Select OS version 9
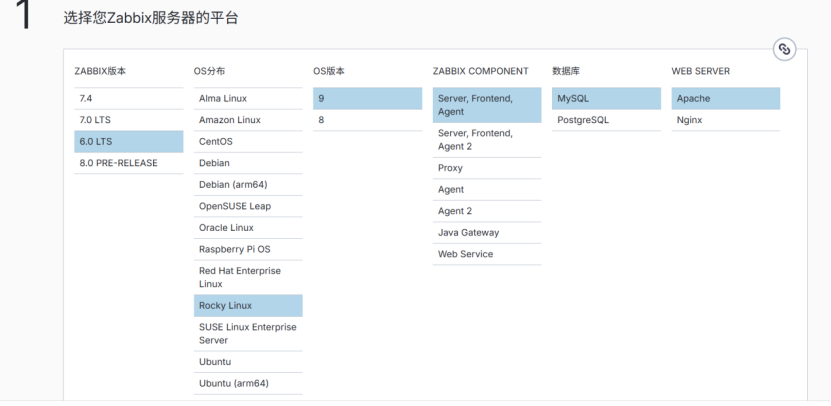831x406 pixels. 367,99
